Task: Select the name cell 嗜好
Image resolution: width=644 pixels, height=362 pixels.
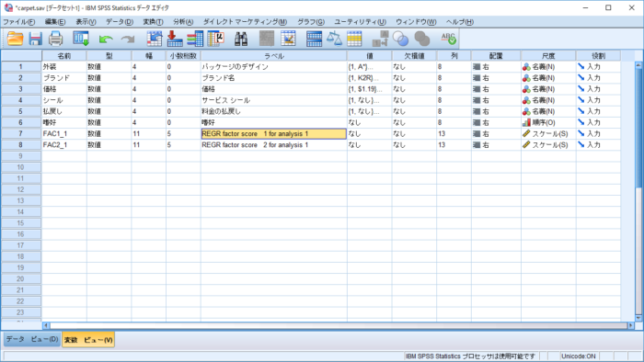Action: coord(64,122)
